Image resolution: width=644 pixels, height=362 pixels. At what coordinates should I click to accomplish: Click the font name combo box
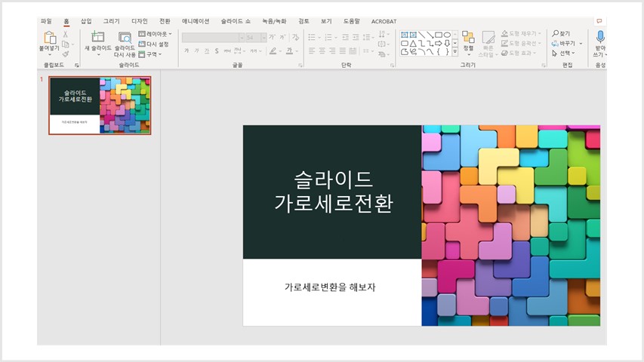click(x=213, y=38)
